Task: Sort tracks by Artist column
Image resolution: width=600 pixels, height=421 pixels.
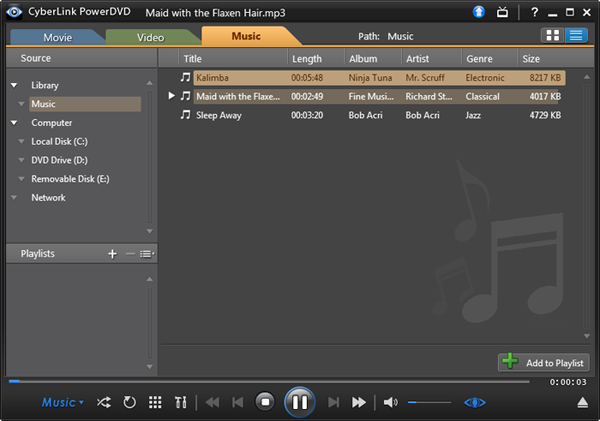Action: [432, 59]
